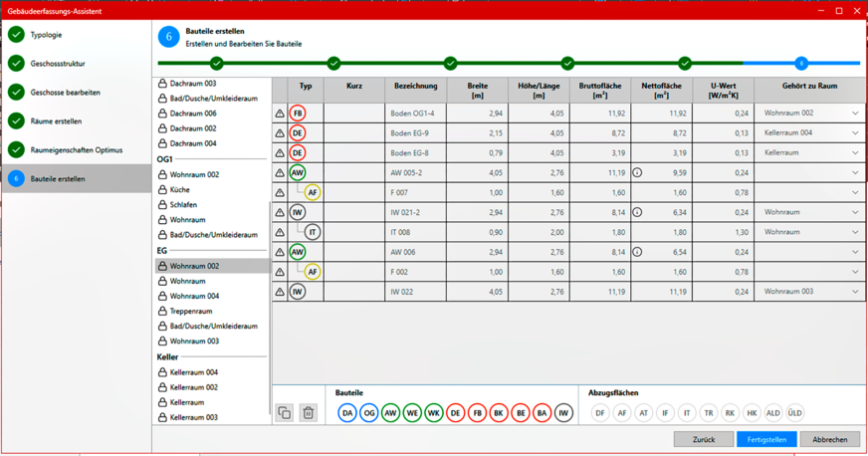The height and width of the screenshot is (456, 868).
Task: Click the ALD deduction area icon
Action: click(773, 413)
